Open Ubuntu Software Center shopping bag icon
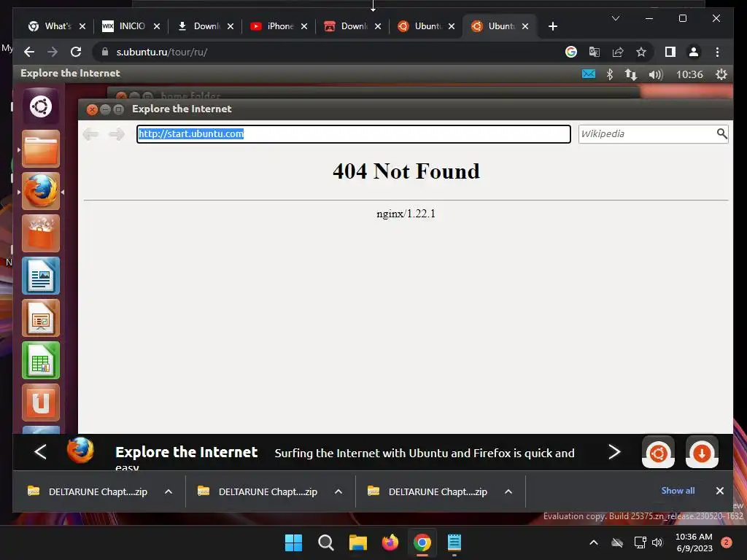The width and height of the screenshot is (747, 560). pos(41,233)
